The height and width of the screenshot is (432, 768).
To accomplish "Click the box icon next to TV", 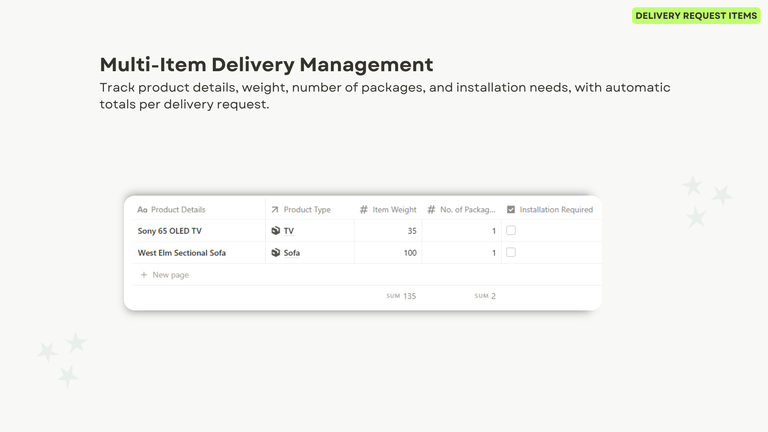I will [x=276, y=231].
